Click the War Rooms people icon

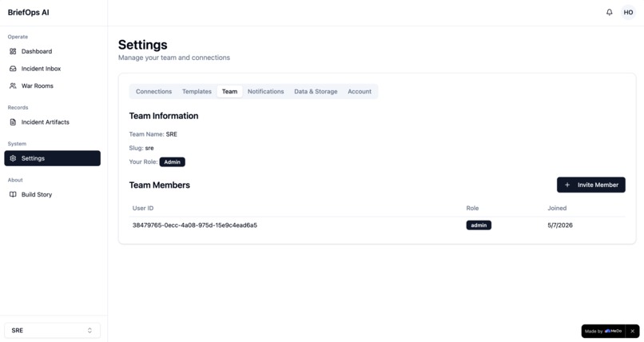point(13,85)
